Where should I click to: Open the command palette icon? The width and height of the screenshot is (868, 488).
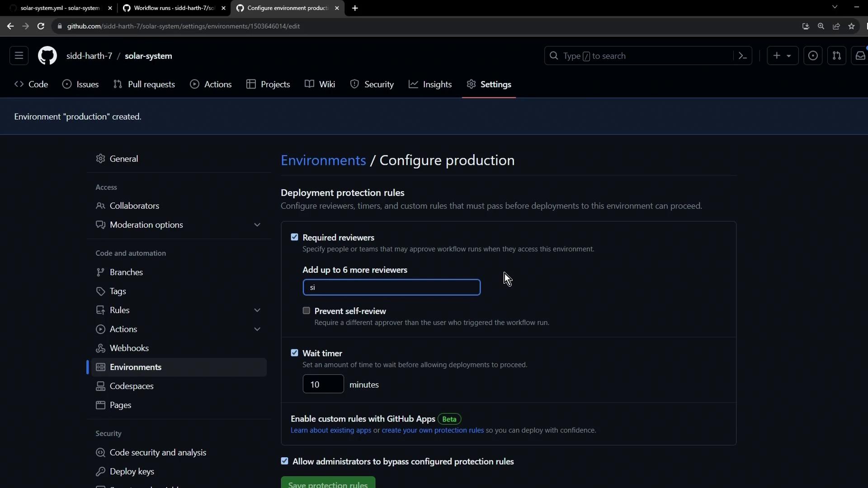pos(742,56)
